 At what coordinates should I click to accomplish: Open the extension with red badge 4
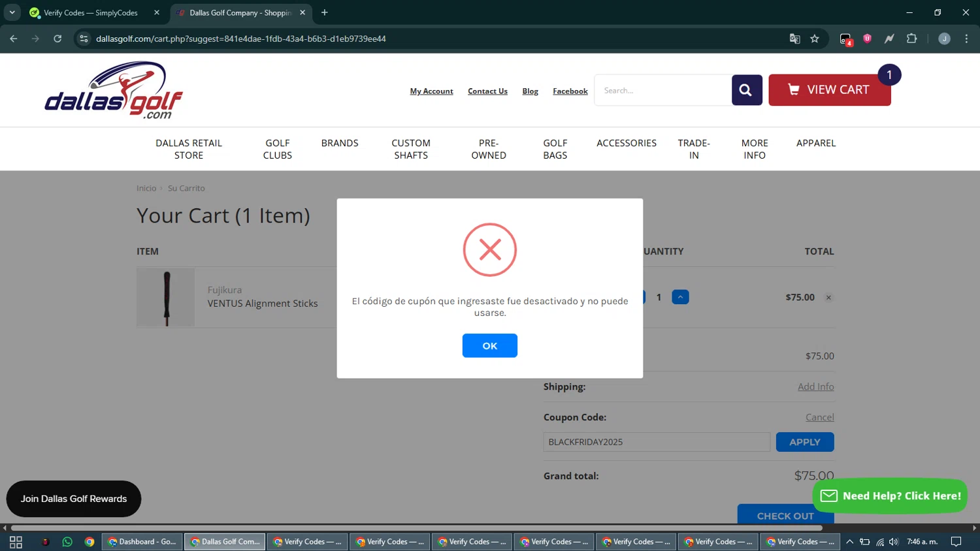[x=846, y=39]
